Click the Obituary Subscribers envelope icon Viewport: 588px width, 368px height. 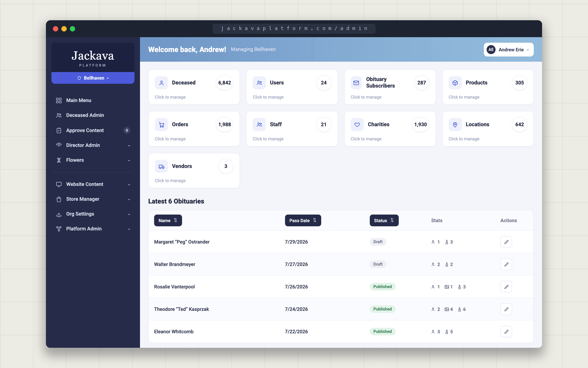(356, 83)
